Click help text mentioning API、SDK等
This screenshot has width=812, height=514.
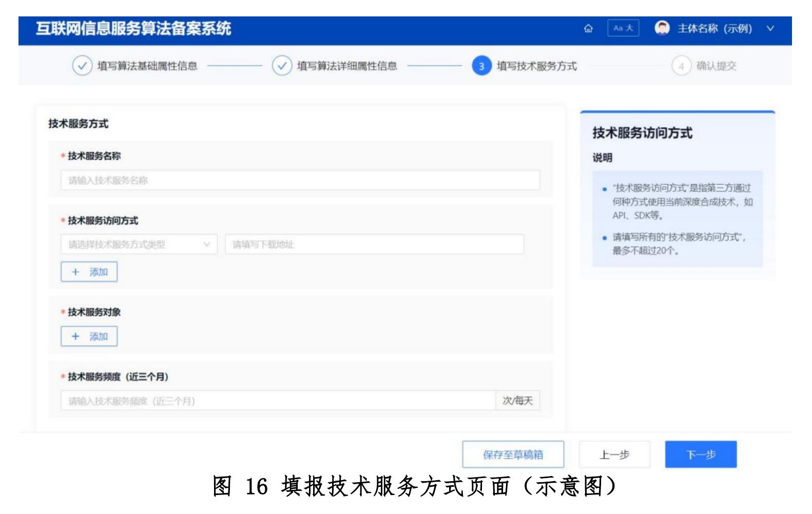pos(682,202)
